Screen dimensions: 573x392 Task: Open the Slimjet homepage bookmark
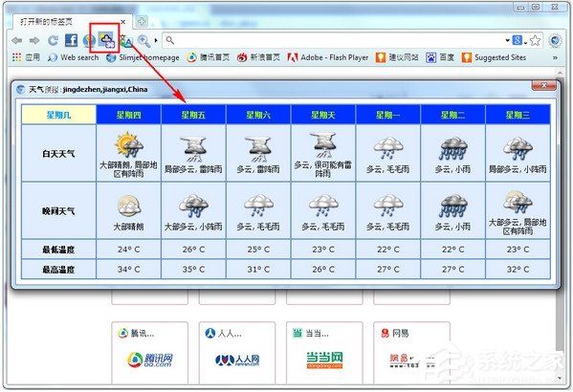[x=143, y=57]
